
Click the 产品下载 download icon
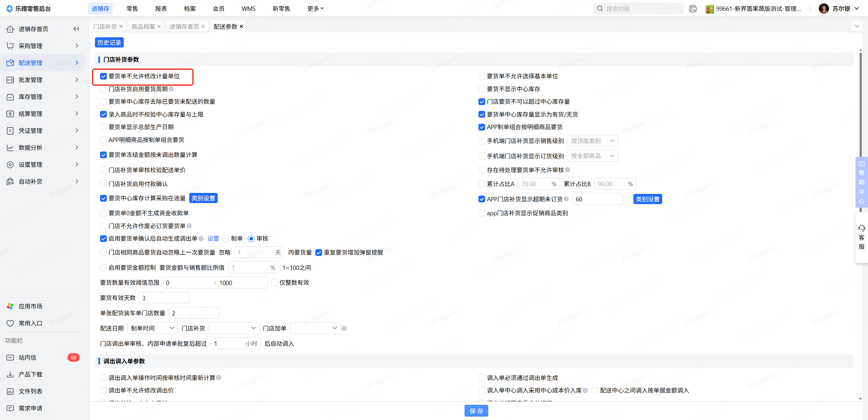click(x=10, y=374)
